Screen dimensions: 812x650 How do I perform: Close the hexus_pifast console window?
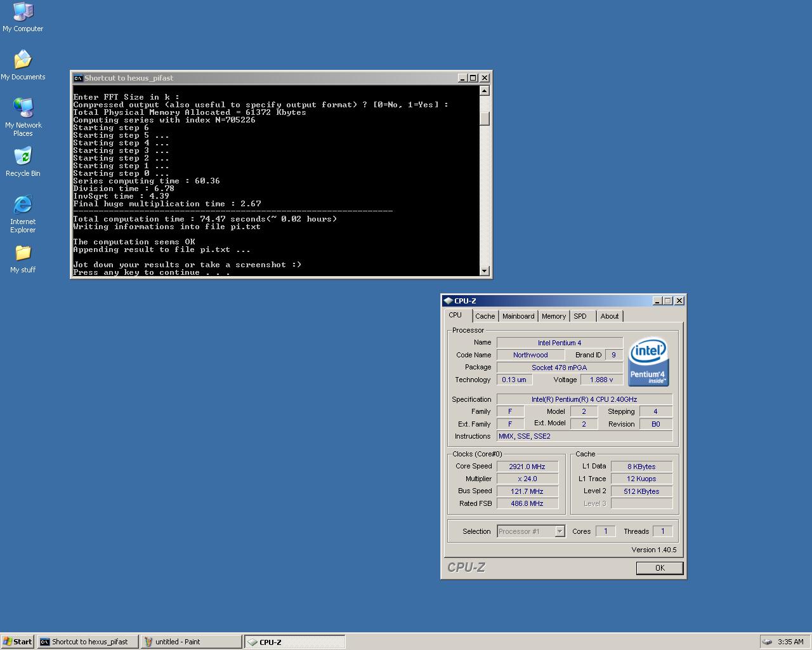[x=485, y=78]
